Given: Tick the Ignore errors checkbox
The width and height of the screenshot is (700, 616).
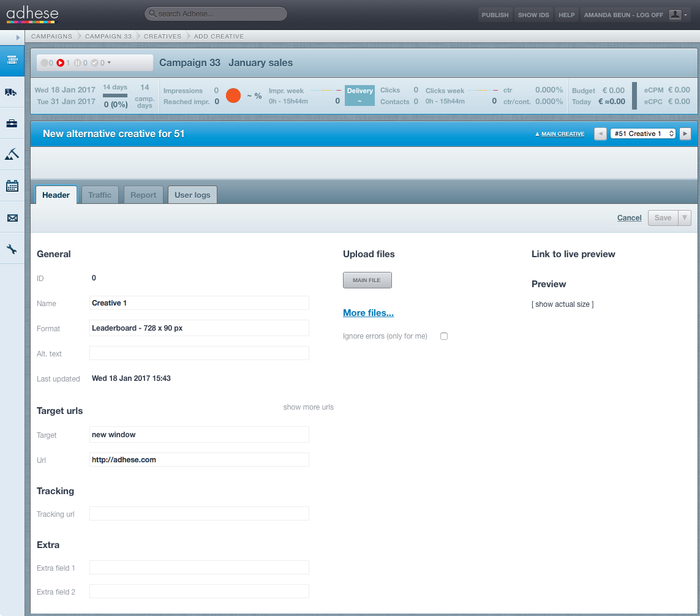Looking at the screenshot, I should [444, 336].
